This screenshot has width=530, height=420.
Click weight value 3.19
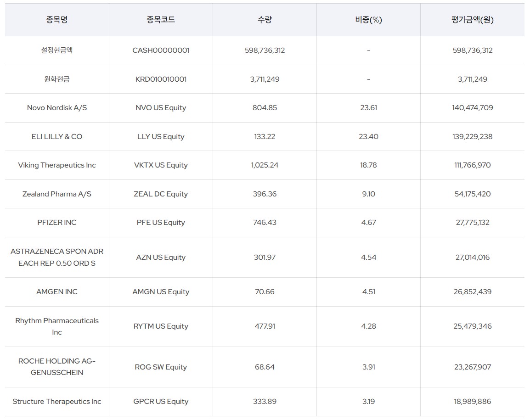point(368,402)
